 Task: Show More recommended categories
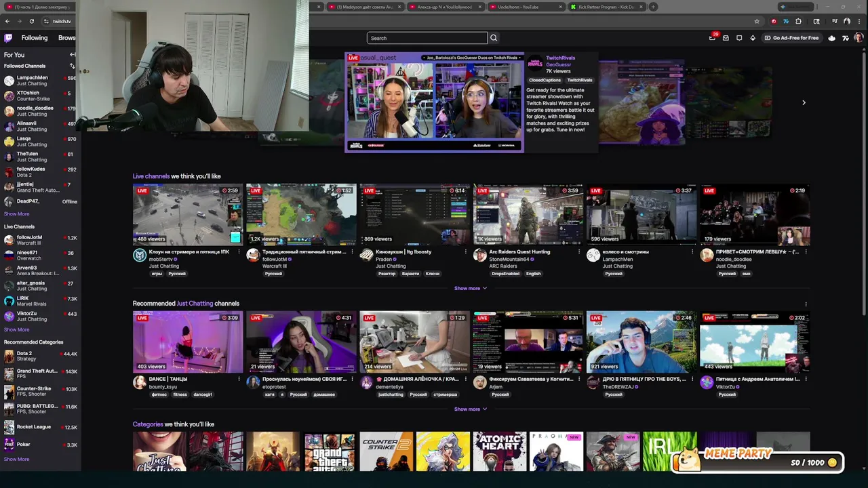pos(16,459)
